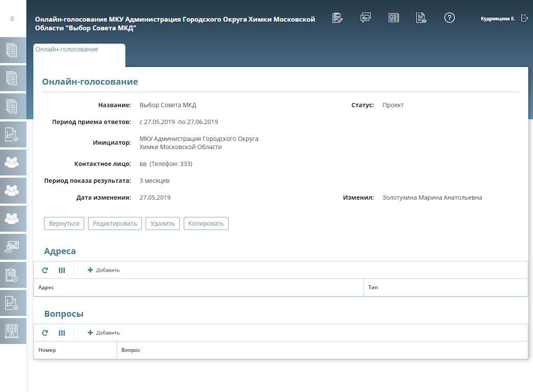Log out using the exit icon
Screen dimensions: 533x392
(524, 18)
